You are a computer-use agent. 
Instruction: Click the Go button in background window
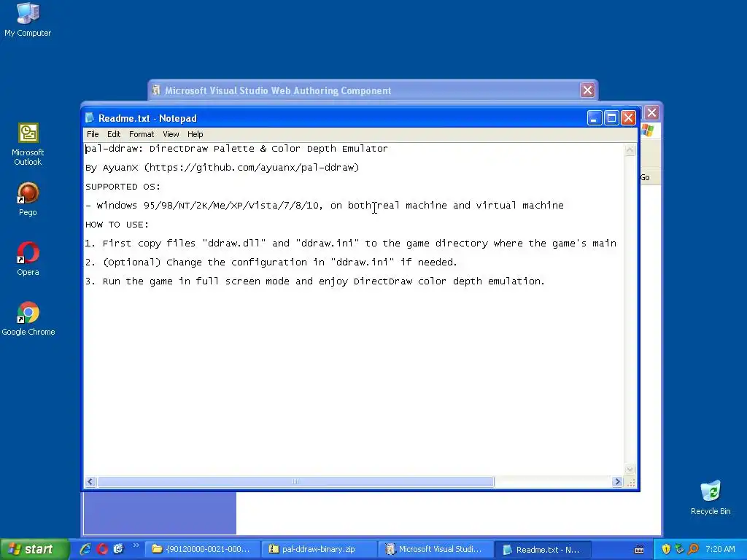[x=645, y=177]
